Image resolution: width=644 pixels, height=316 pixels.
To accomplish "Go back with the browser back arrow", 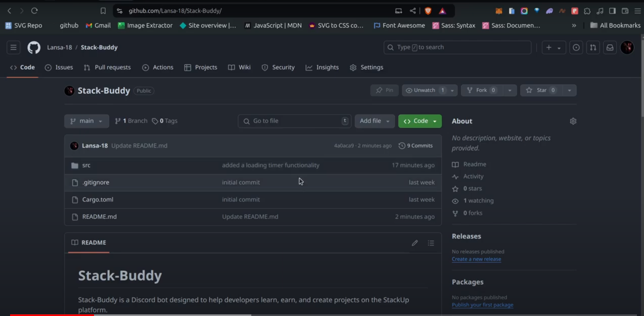I will [9, 11].
